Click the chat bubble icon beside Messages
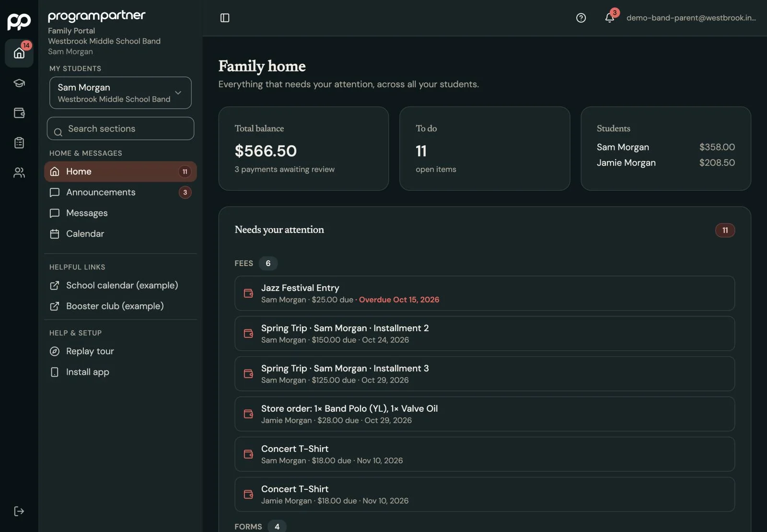Screen dimensions: 767x532 tap(55, 213)
